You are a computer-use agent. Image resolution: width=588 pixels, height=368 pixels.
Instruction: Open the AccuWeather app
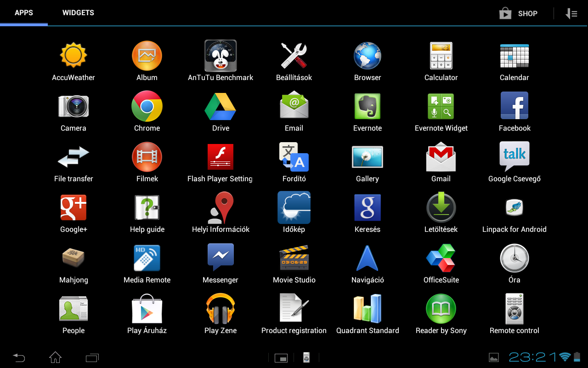[x=73, y=61]
